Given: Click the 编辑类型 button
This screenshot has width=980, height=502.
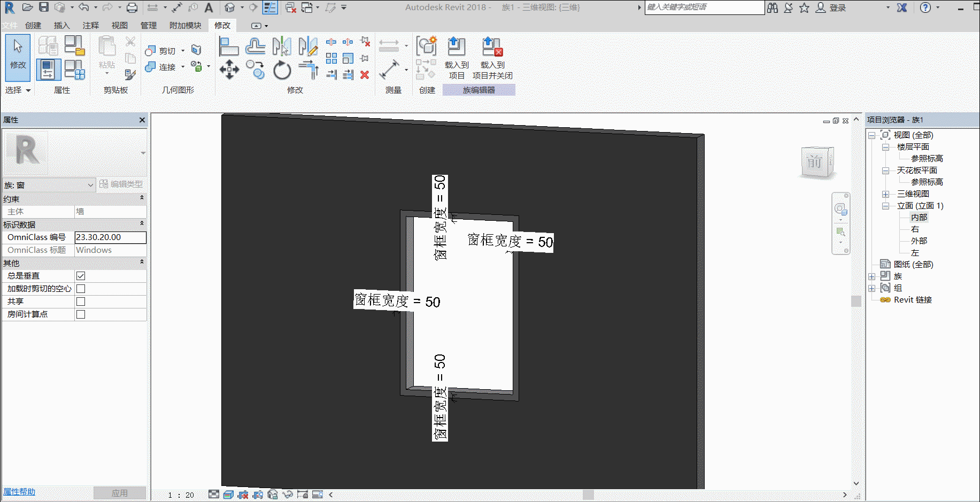Looking at the screenshot, I should [121, 184].
